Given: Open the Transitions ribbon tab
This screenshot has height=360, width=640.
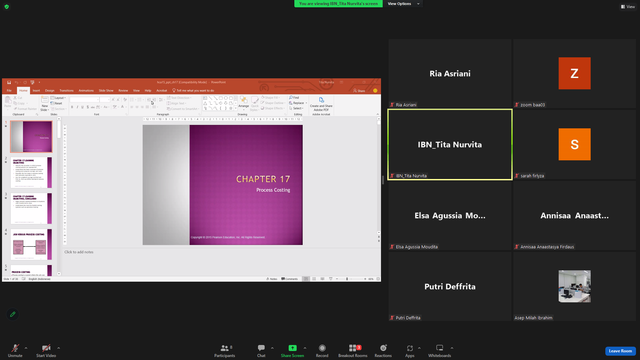Looking at the screenshot, I should tap(67, 91).
